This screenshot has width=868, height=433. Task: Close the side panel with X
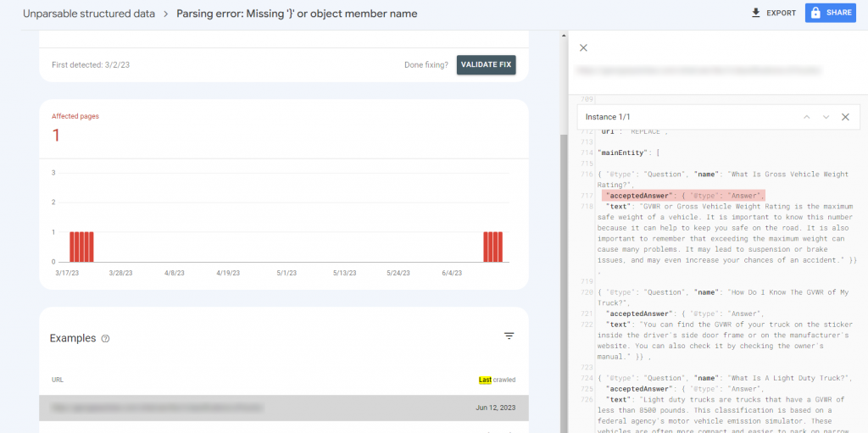583,48
